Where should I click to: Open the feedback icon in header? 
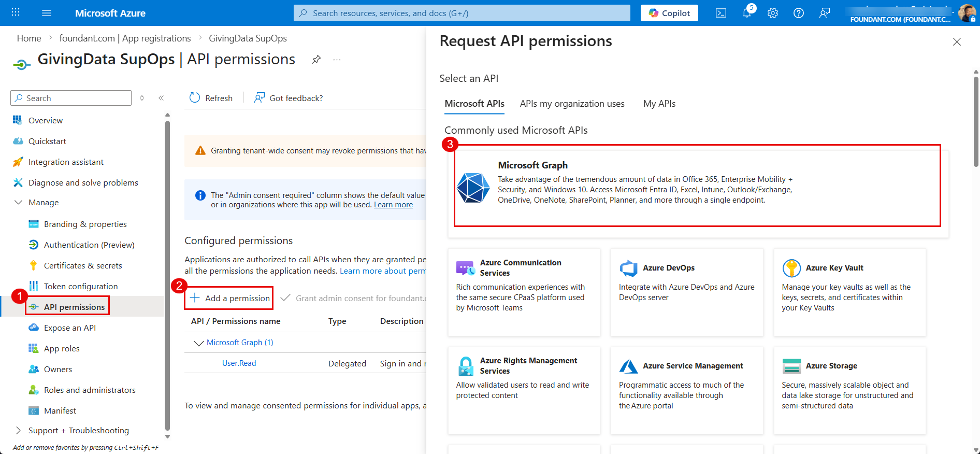coord(825,13)
